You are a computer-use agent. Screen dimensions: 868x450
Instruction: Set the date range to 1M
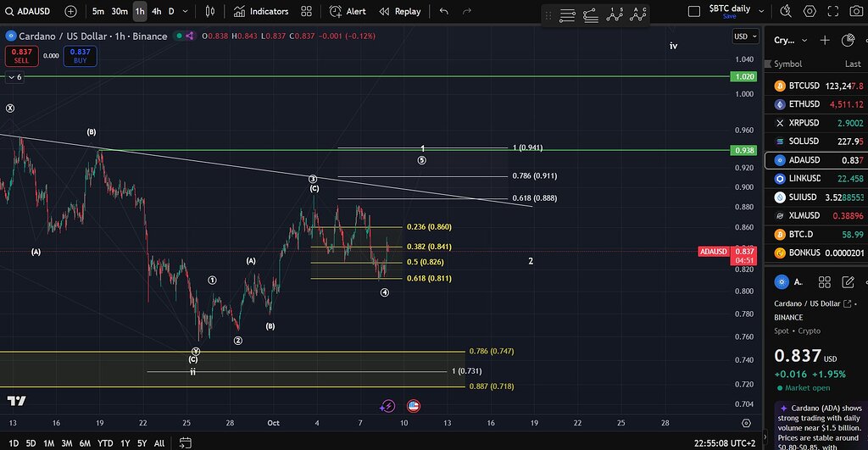point(49,442)
